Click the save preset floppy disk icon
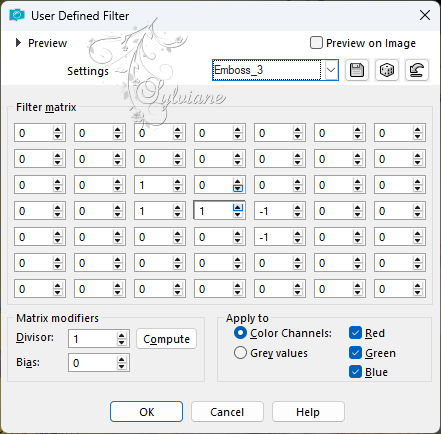 coord(357,70)
